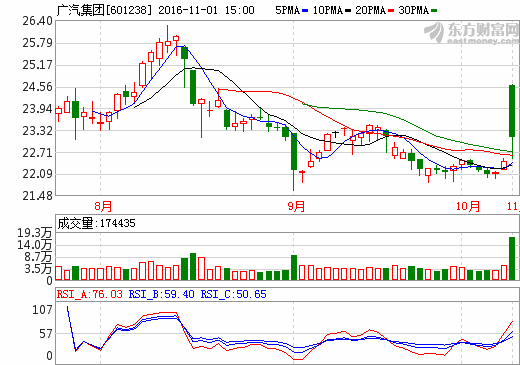
Task: Select the 10月 date axis label
Action: 468,206
